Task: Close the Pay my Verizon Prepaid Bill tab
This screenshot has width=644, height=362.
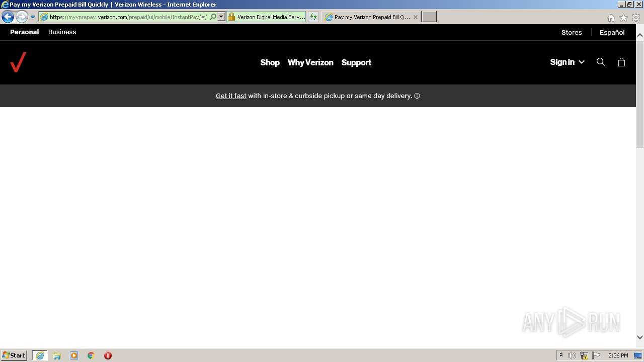Action: tap(416, 17)
